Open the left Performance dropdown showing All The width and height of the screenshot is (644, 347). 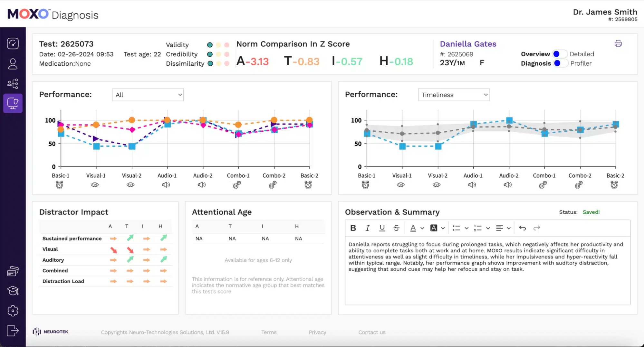coord(148,95)
